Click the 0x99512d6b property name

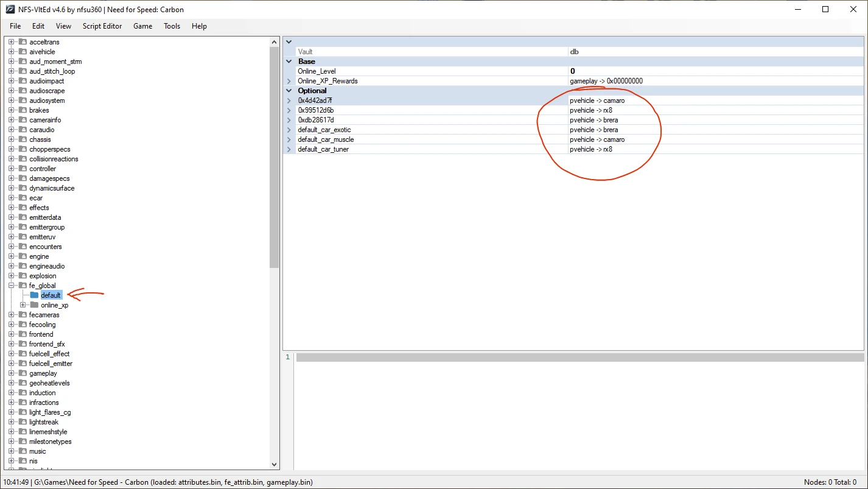315,110
